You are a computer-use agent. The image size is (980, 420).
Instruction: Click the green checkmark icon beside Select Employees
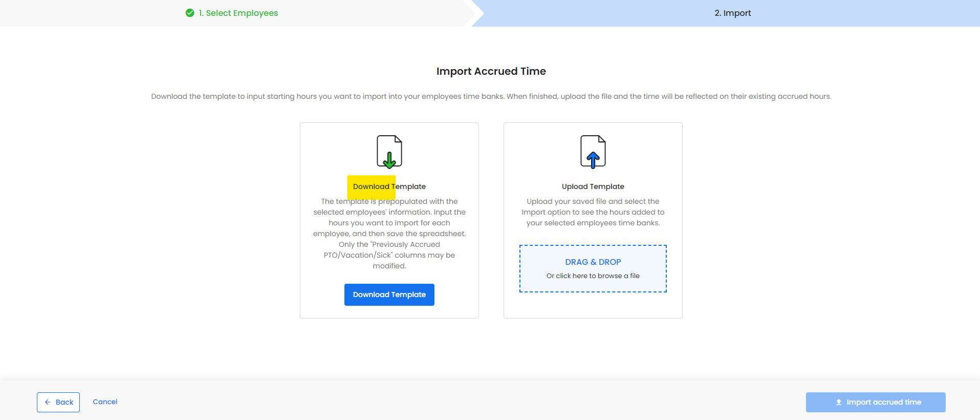pos(190,13)
